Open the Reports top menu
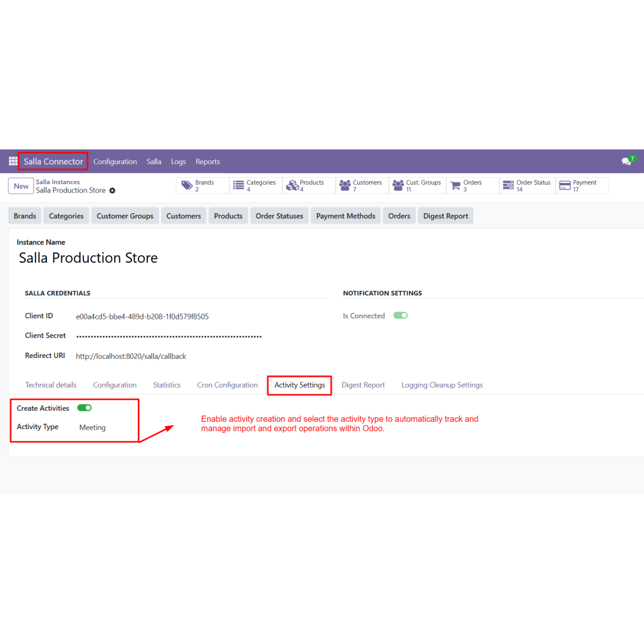 [x=207, y=162]
